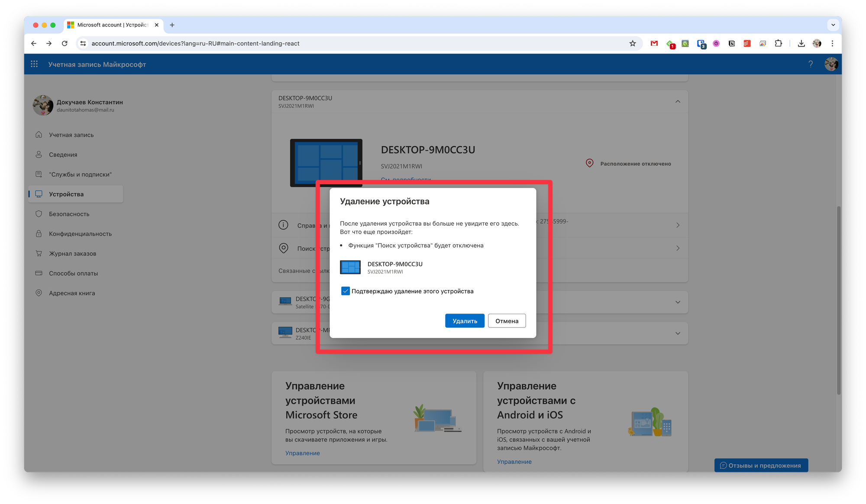The height and width of the screenshot is (504, 866).
Task: Go to Конфиденциальность in the sidebar
Action: pyautogui.click(x=80, y=234)
